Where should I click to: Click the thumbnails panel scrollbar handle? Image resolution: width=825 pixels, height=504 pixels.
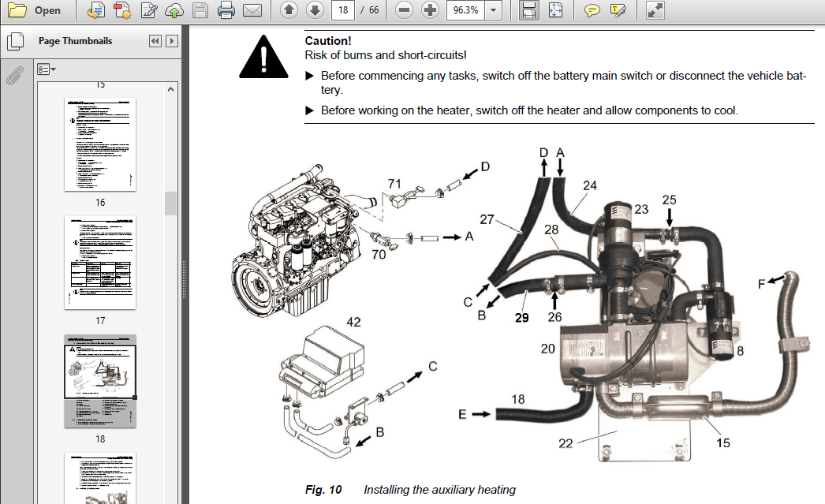[x=170, y=203]
